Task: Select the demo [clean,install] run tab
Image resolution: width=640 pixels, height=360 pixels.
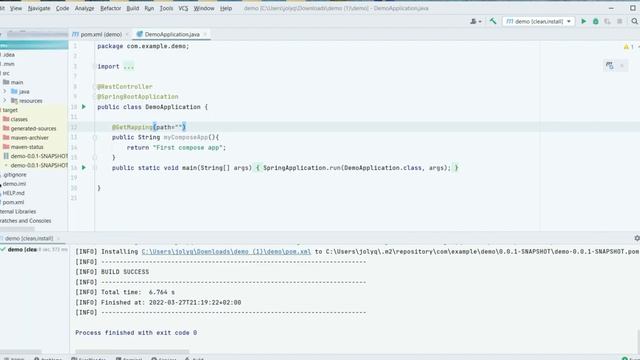Action: click(x=29, y=238)
